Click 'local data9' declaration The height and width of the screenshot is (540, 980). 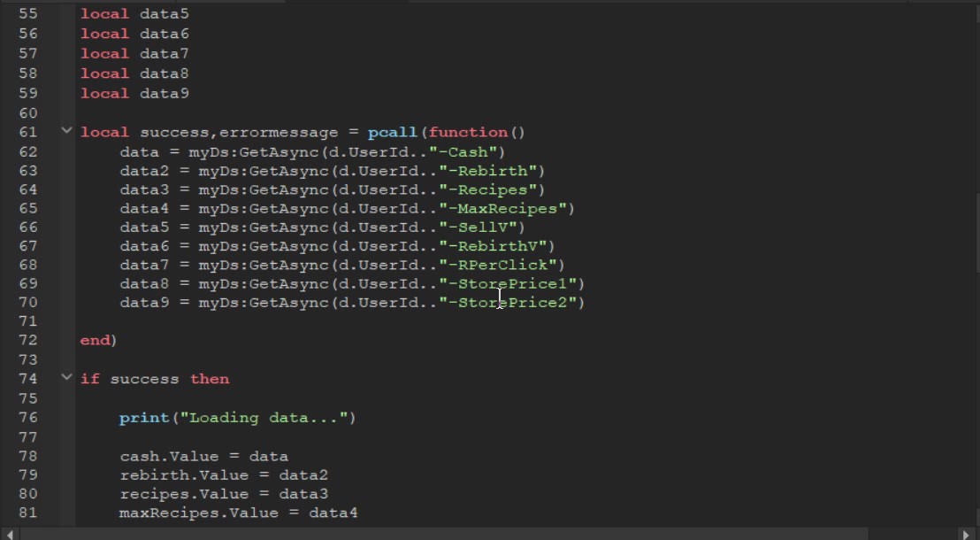click(134, 93)
